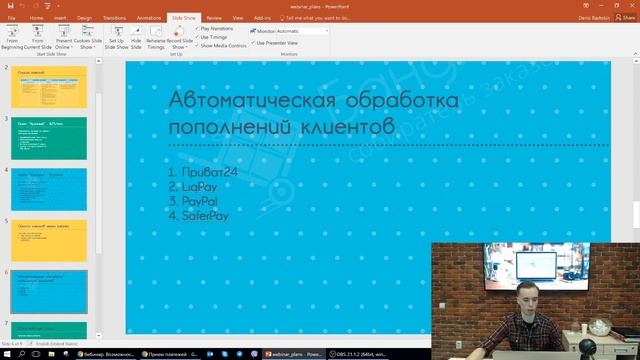The image size is (640, 360).
Task: Open the Review tab
Action: [214, 18]
